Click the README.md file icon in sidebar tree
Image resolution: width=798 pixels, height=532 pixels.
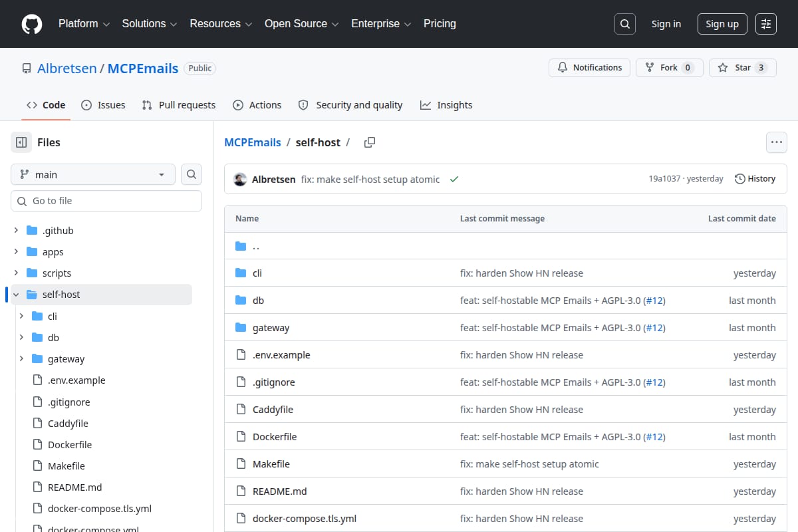pos(37,487)
